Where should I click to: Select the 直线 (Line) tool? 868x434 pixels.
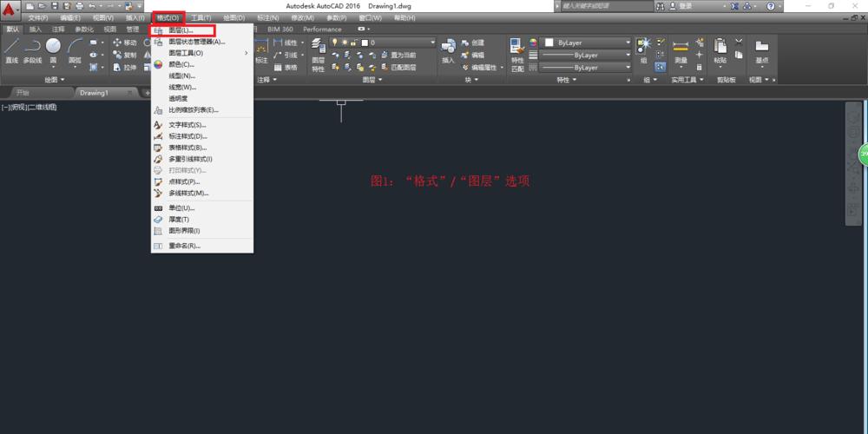(11, 51)
